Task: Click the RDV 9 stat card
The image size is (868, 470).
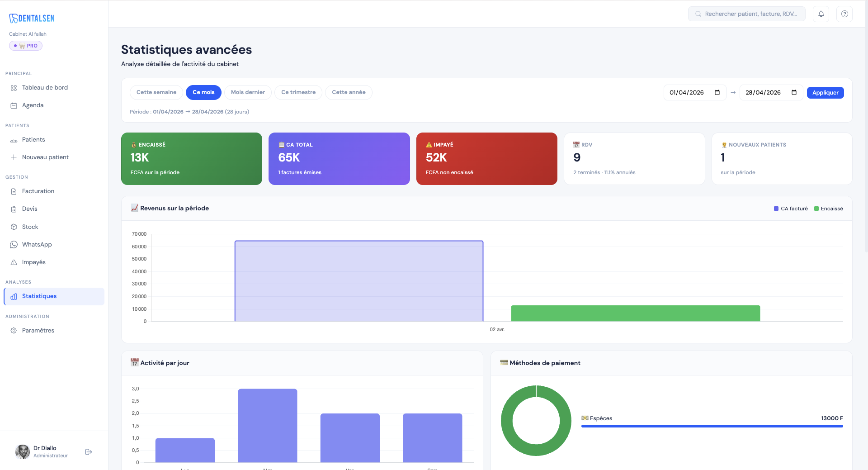Action: [x=634, y=159]
